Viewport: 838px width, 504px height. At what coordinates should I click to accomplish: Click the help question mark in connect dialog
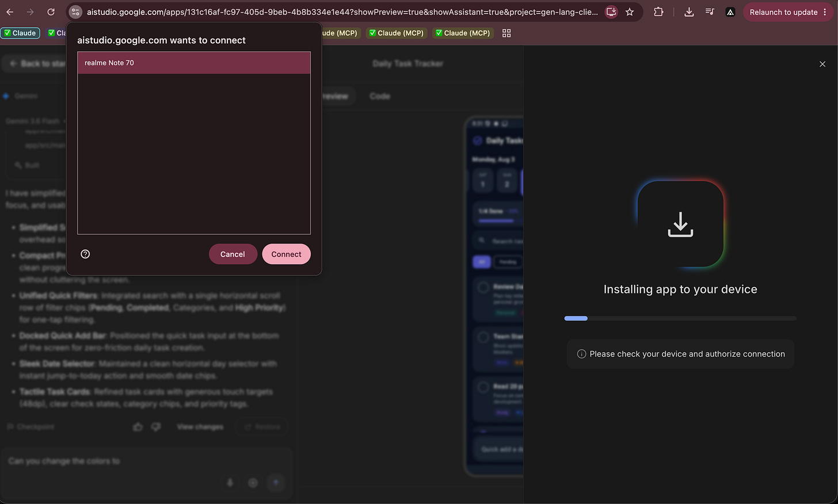[85, 254]
